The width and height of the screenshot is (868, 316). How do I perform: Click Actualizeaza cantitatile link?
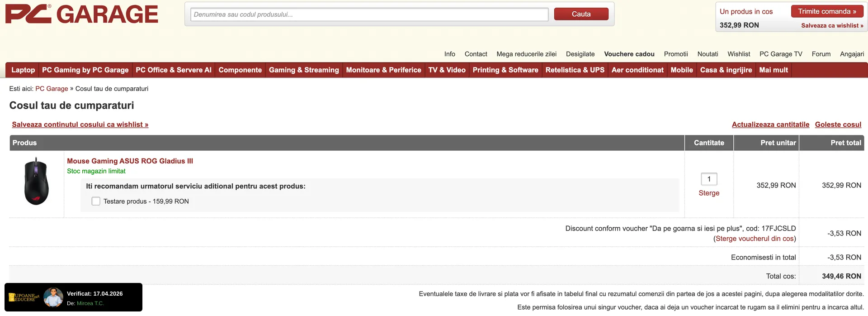[770, 124]
